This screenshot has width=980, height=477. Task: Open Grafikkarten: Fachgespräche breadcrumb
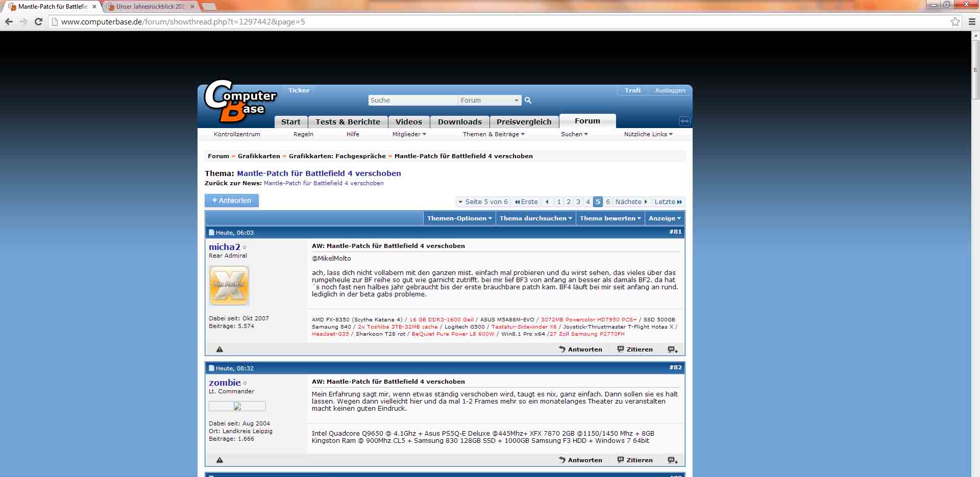coord(337,156)
